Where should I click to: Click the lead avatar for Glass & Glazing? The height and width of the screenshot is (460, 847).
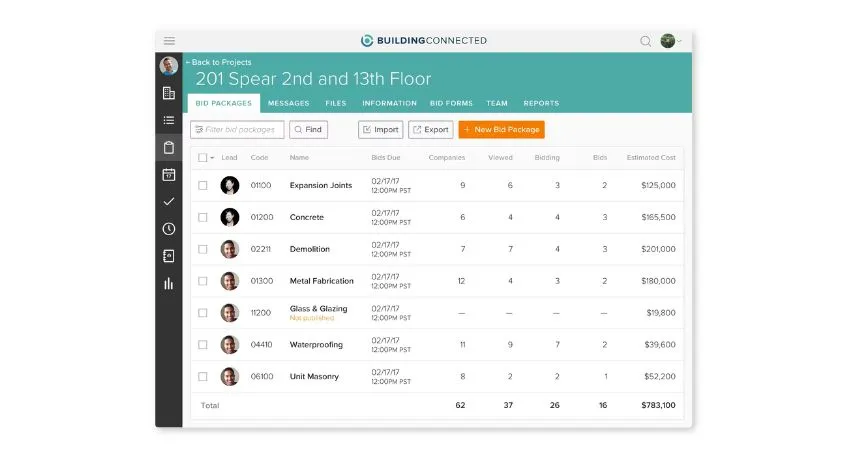[x=230, y=313]
